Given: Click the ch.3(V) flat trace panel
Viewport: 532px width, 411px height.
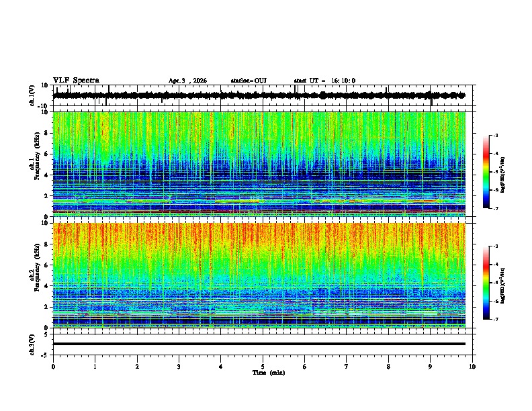Looking at the screenshot, I should [264, 345].
